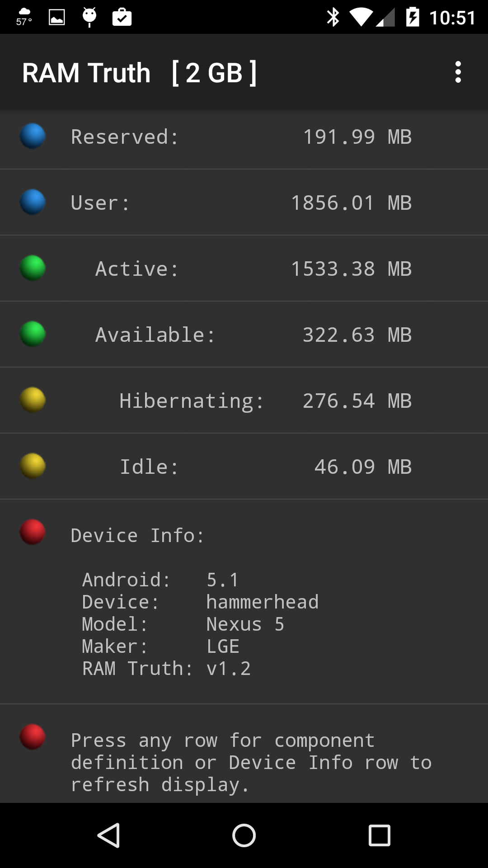Tap the yellow ball beside Idle
The image size is (488, 868).
(x=33, y=466)
